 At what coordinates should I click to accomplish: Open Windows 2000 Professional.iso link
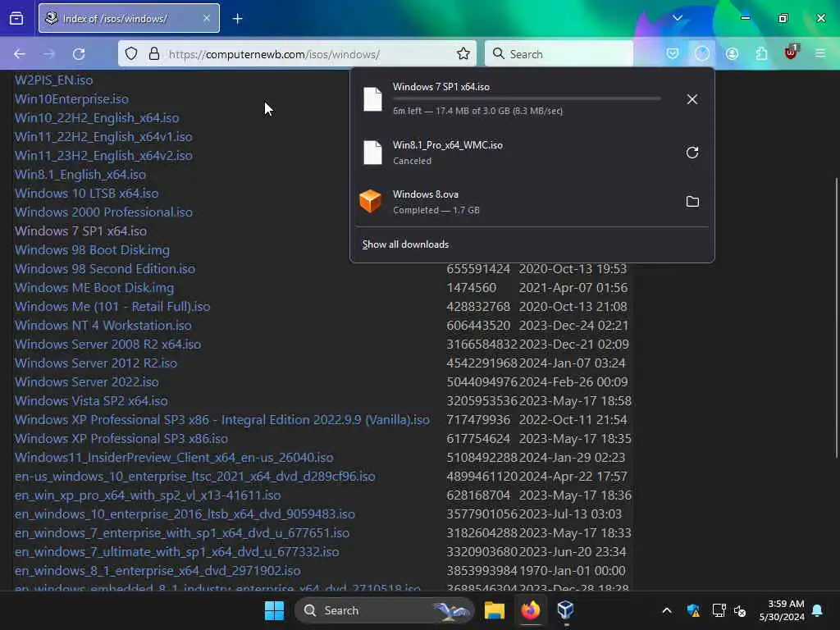[103, 212]
